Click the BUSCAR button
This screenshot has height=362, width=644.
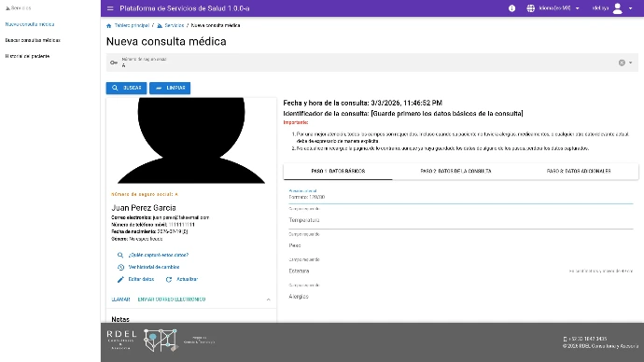[x=126, y=88]
